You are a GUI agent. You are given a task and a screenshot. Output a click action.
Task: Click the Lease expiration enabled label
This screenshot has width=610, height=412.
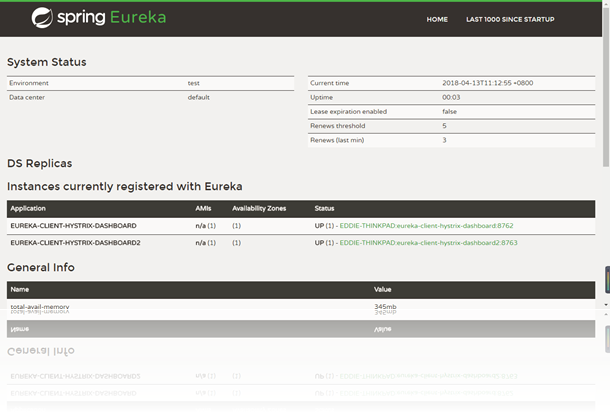click(x=348, y=112)
